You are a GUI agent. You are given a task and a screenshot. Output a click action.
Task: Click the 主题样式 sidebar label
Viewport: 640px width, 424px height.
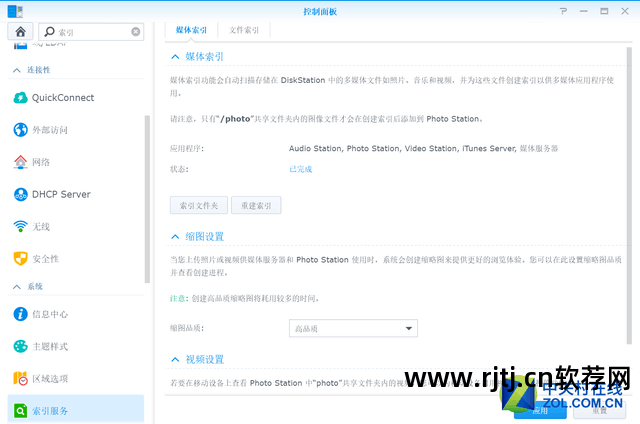50,346
